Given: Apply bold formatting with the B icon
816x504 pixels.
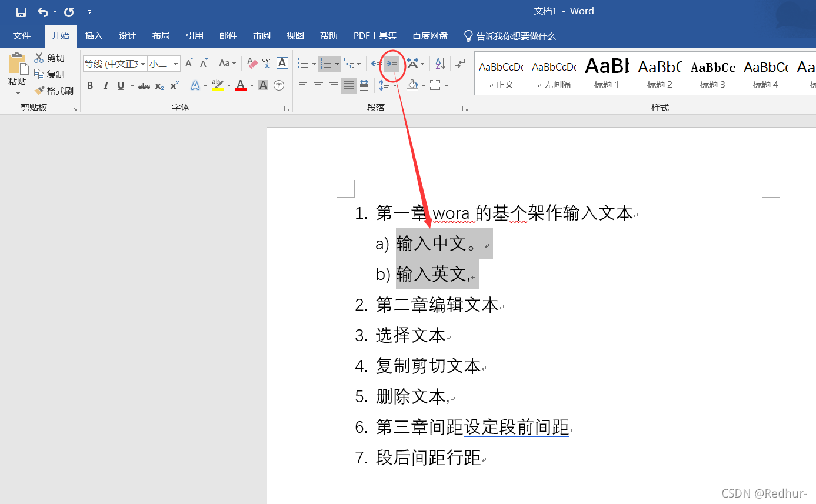Looking at the screenshot, I should pos(90,85).
